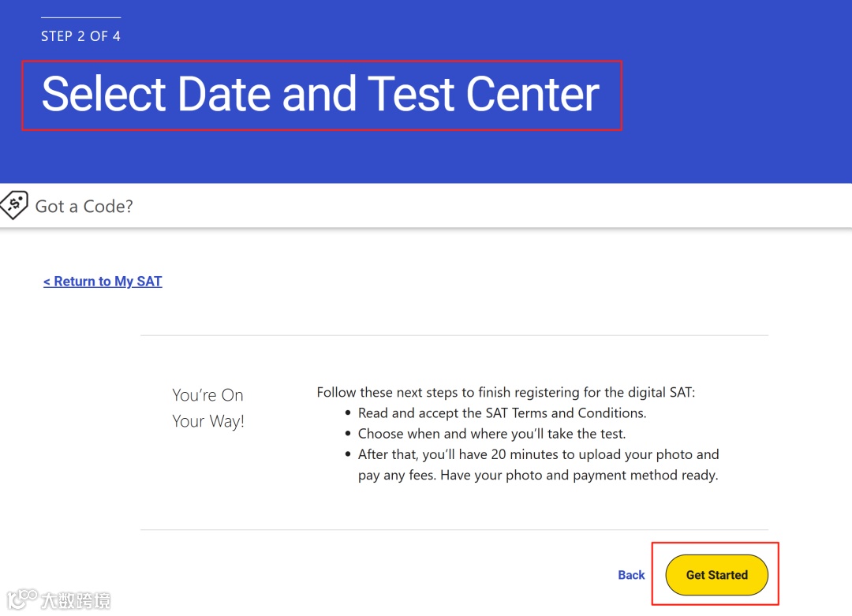Click the Select Date and Test Center heading
The width and height of the screenshot is (852, 616).
click(320, 95)
